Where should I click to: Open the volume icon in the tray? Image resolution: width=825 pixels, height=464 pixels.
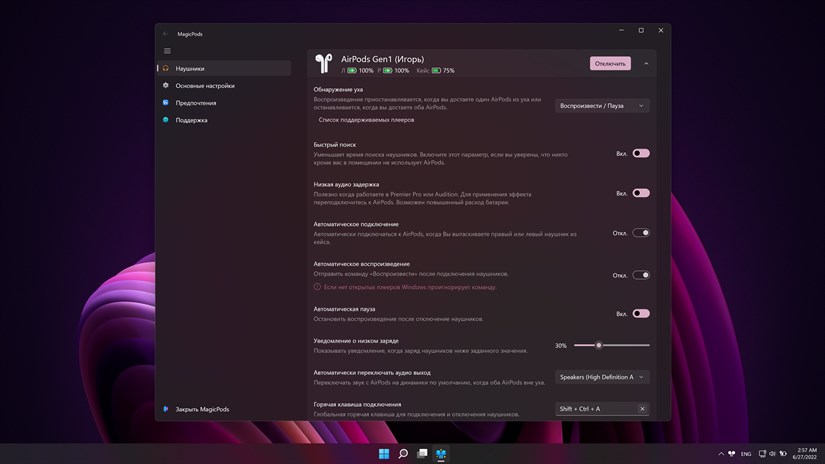click(x=772, y=453)
